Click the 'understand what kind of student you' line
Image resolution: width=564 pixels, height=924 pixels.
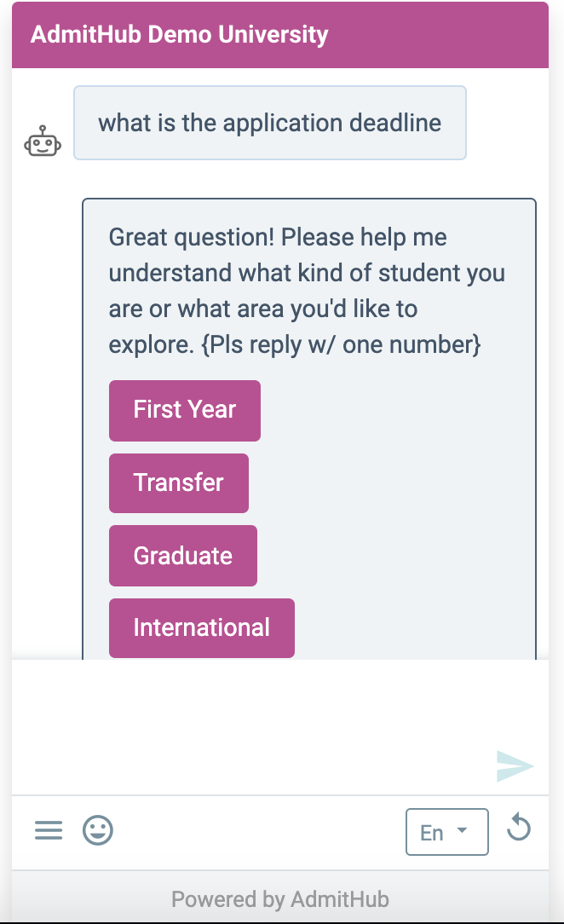coord(308,274)
